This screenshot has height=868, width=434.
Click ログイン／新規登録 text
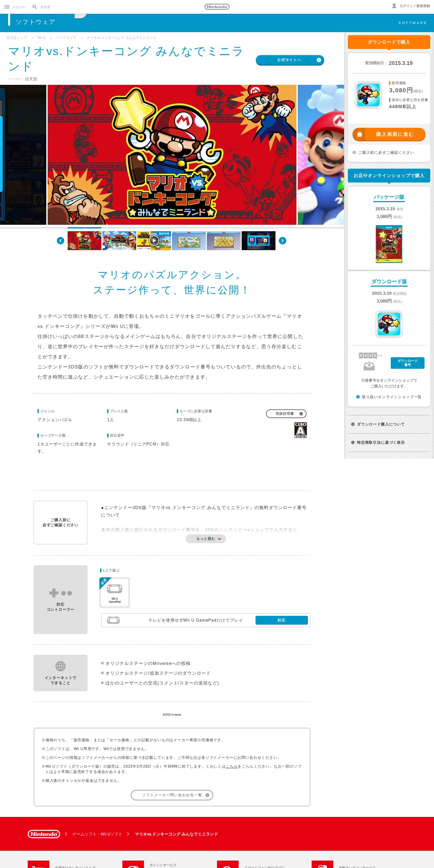[415, 6]
